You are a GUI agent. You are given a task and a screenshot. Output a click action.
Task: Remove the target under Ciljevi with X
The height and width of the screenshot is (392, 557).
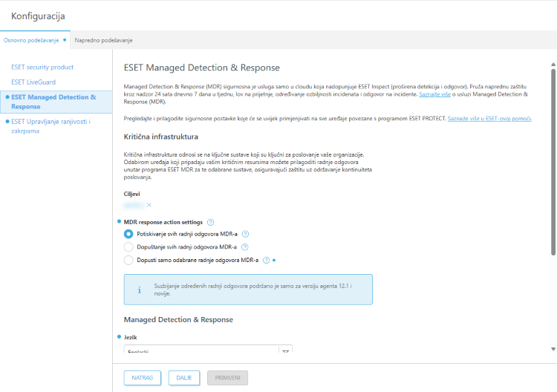coord(149,205)
